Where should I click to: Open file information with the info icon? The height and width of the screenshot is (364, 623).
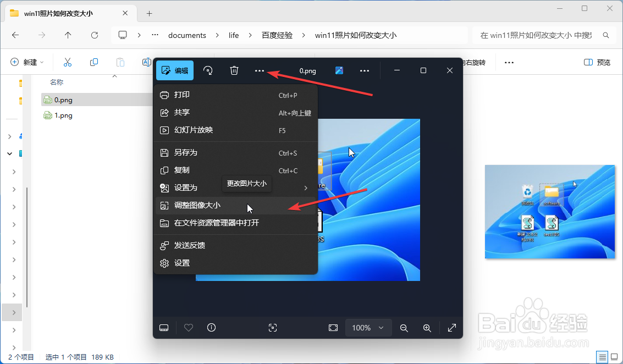coord(211,328)
